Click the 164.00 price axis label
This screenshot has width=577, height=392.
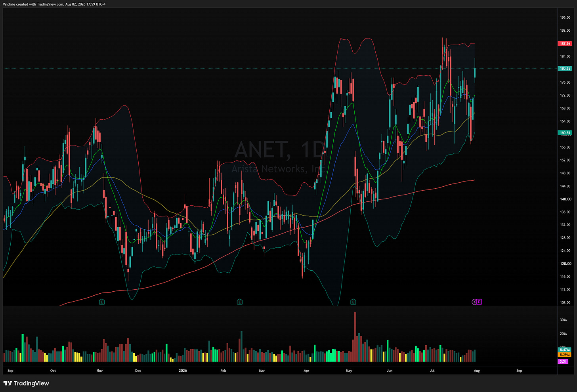tap(565, 121)
